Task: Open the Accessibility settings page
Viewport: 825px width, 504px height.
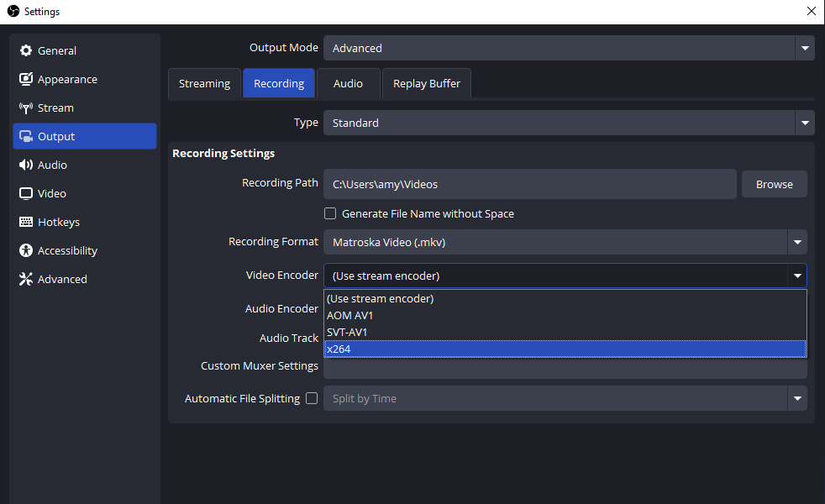Action: click(85, 250)
